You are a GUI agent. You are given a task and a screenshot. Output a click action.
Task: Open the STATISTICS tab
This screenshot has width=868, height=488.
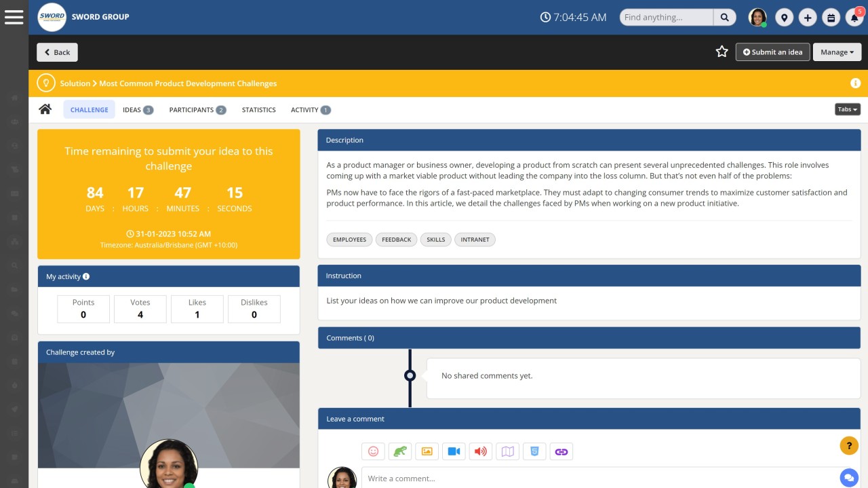[x=258, y=109]
